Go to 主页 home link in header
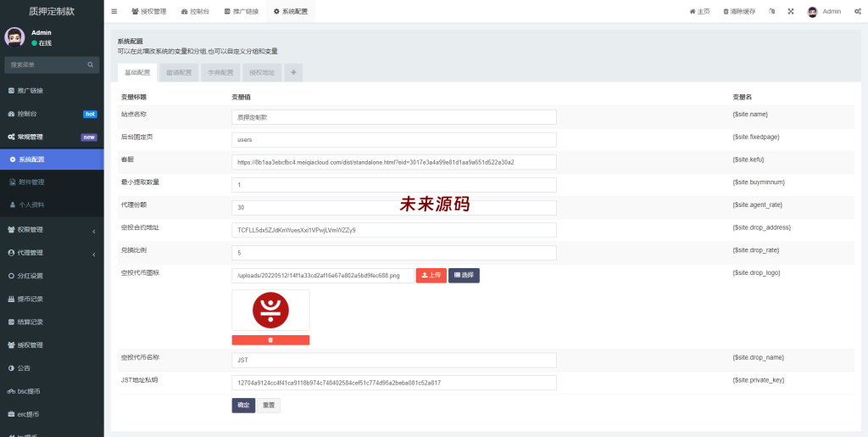 tap(699, 11)
